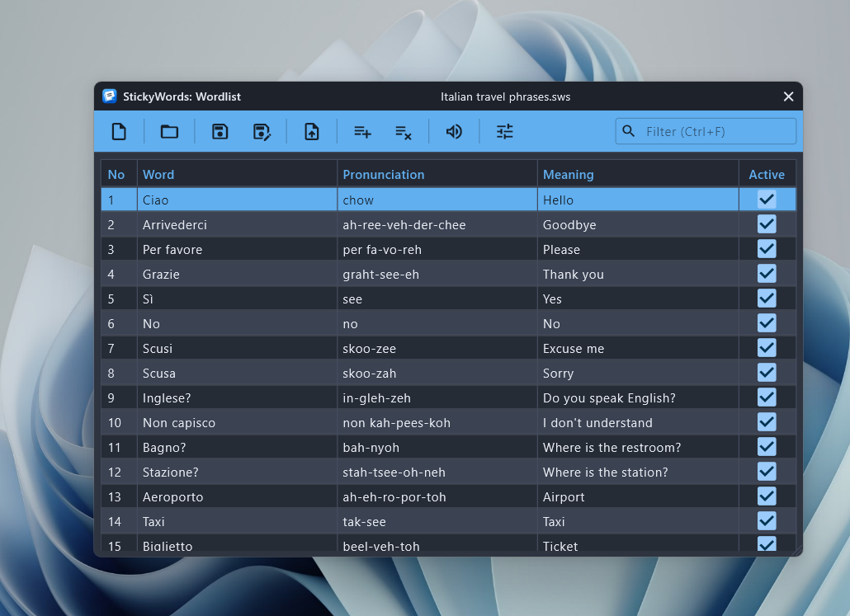850x616 pixels.
Task: Click meaning cell Do you speak English?
Action: pyautogui.click(x=637, y=398)
